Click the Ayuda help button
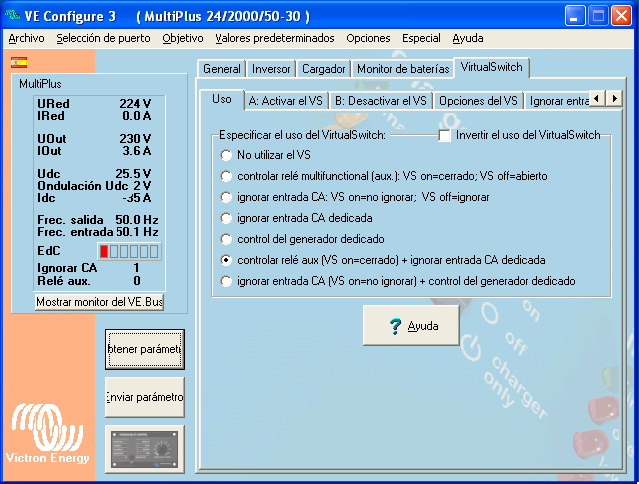 pos(411,326)
